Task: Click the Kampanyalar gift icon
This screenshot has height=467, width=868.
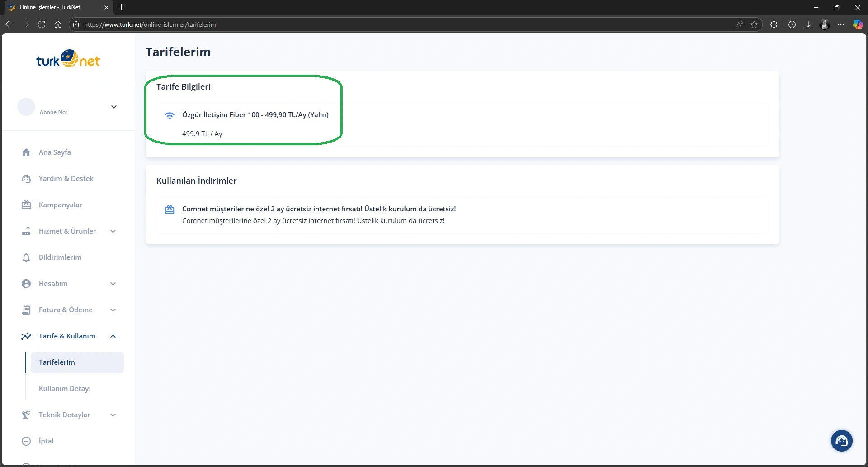Action: (x=26, y=205)
